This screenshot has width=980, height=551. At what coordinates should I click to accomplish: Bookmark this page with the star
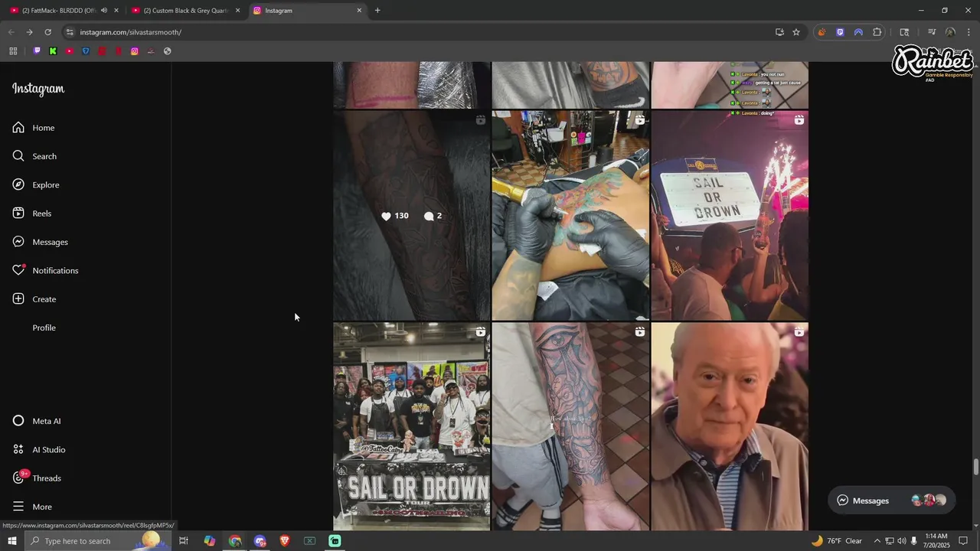coord(796,32)
